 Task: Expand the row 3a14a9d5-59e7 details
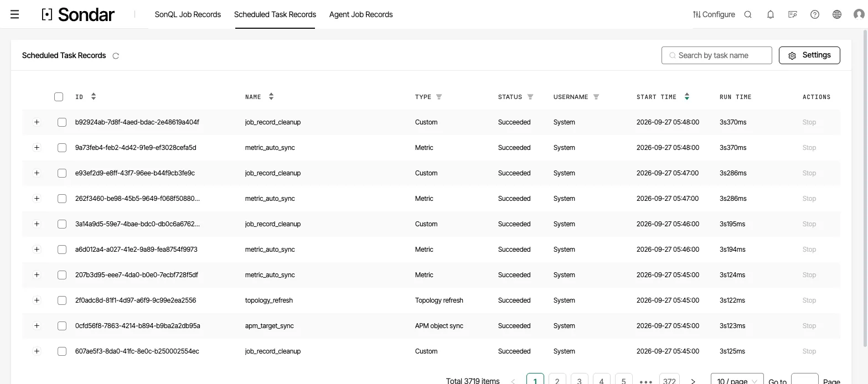click(37, 224)
